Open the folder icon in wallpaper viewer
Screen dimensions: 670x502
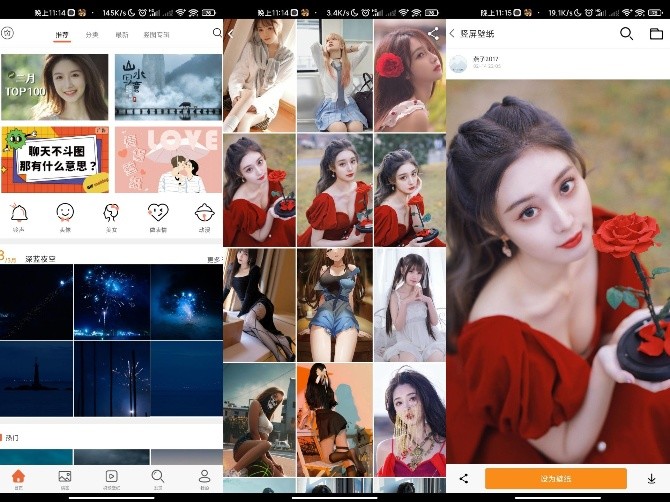coord(656,33)
